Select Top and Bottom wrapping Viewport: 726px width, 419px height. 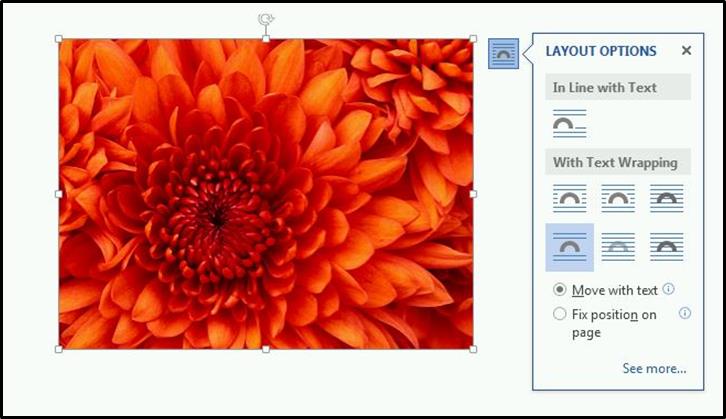click(570, 247)
